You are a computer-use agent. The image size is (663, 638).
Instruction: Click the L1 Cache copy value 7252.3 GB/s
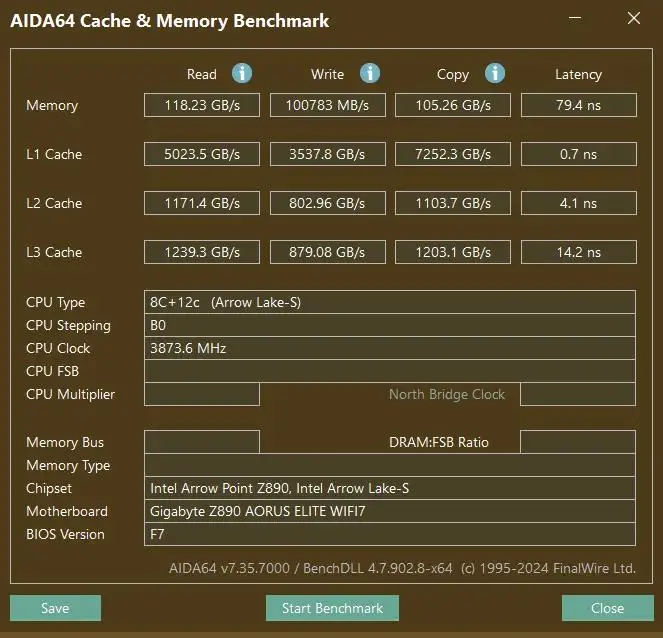click(x=453, y=154)
